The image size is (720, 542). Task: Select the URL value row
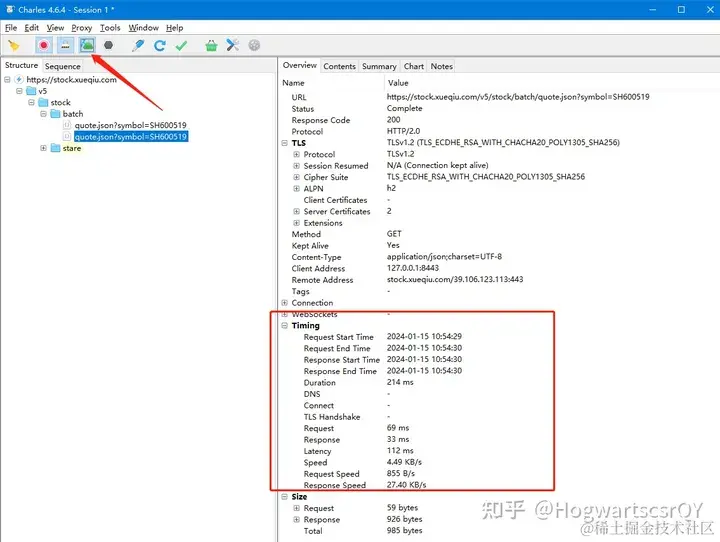(x=518, y=97)
